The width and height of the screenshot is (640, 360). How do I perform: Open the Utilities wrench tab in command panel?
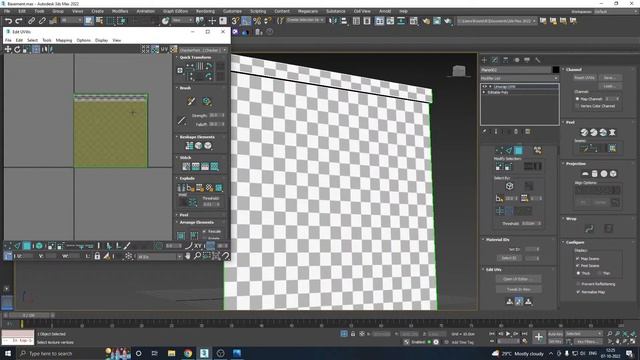click(x=538, y=60)
